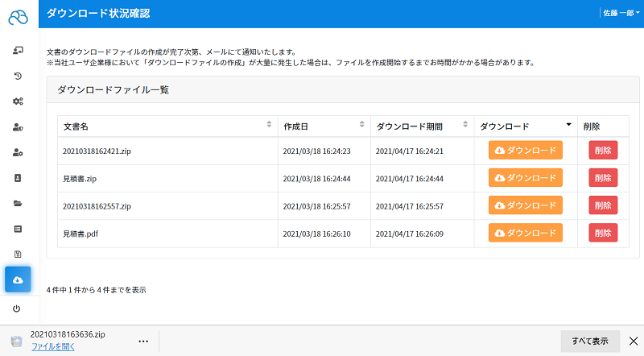
Task: Open the address book sidebar icon
Action: point(18,178)
